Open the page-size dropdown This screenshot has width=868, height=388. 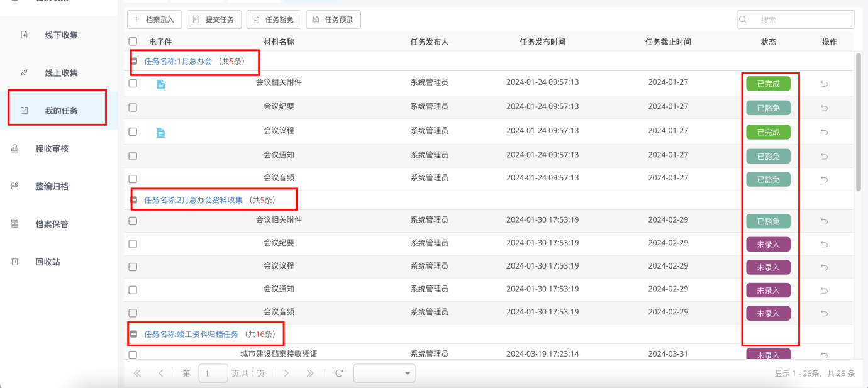384,374
